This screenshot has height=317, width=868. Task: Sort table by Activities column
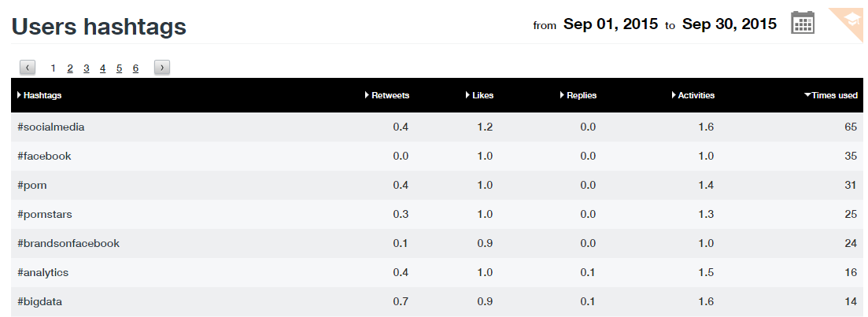696,95
